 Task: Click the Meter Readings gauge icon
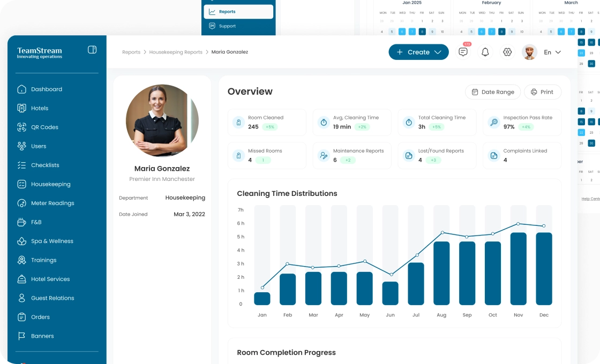(22, 203)
